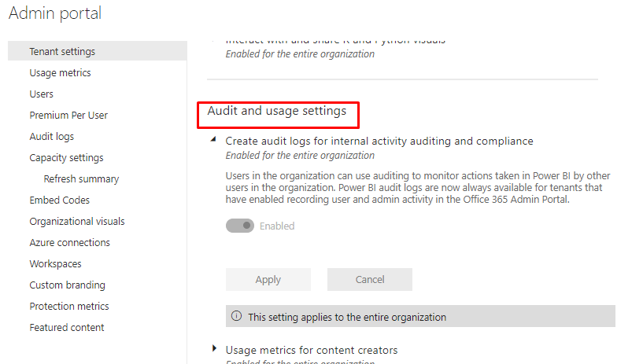Open Organizational visuals page
The height and width of the screenshot is (364, 643).
[76, 222]
